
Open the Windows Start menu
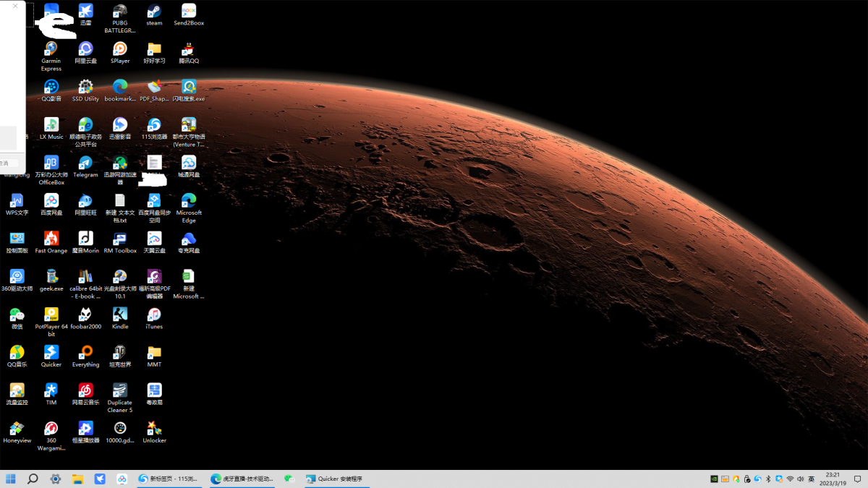pyautogui.click(x=11, y=479)
